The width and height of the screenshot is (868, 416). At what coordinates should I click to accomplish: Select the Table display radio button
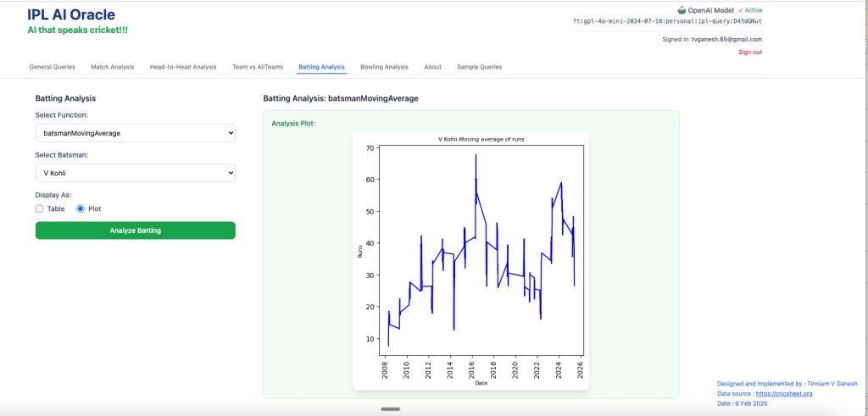pyautogui.click(x=40, y=208)
